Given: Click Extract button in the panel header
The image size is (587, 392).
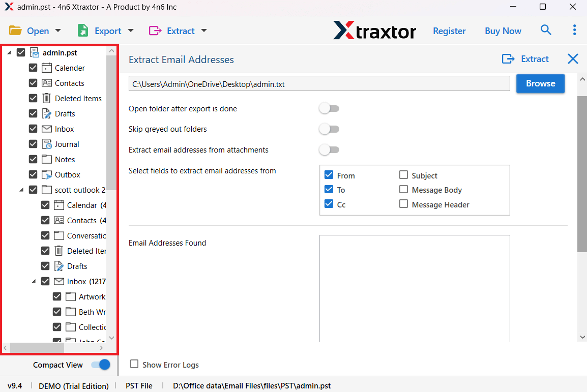Looking at the screenshot, I should (x=525, y=59).
